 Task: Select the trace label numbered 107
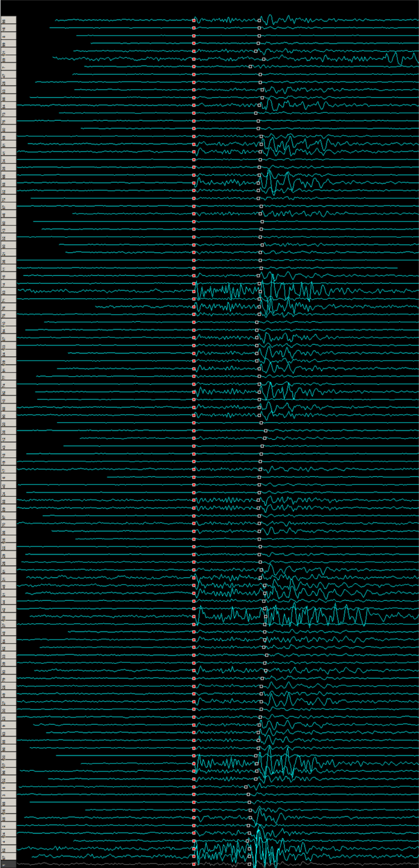8,763
